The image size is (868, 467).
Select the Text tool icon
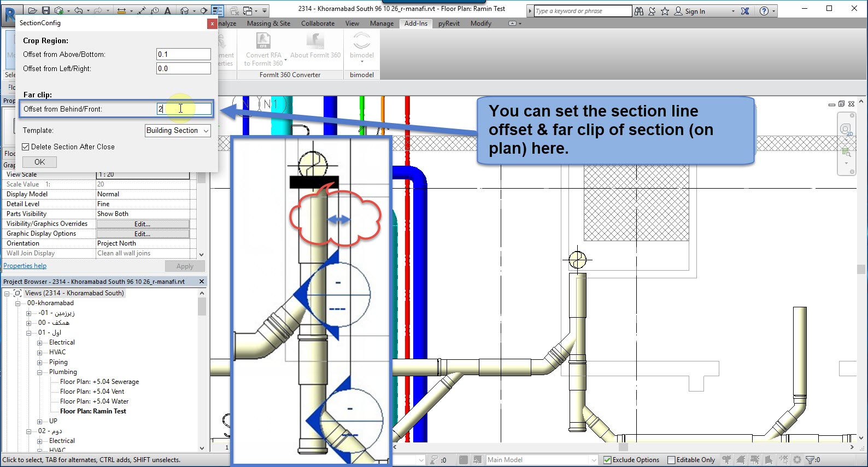tap(167, 10)
